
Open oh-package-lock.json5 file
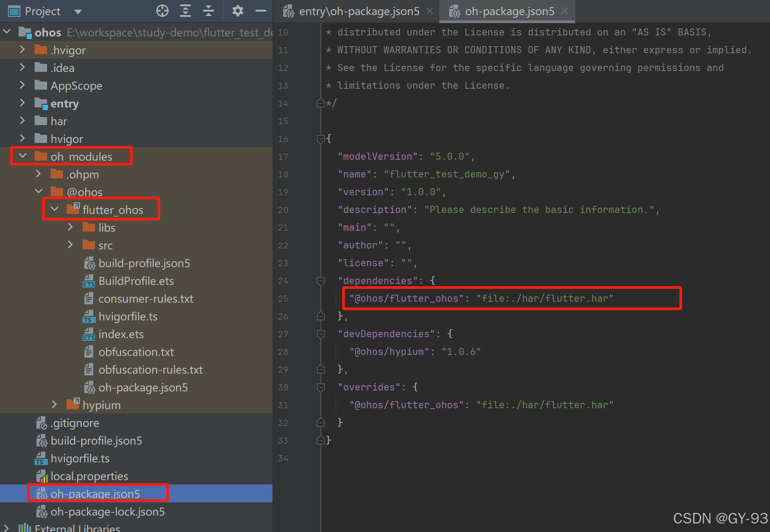(107, 512)
